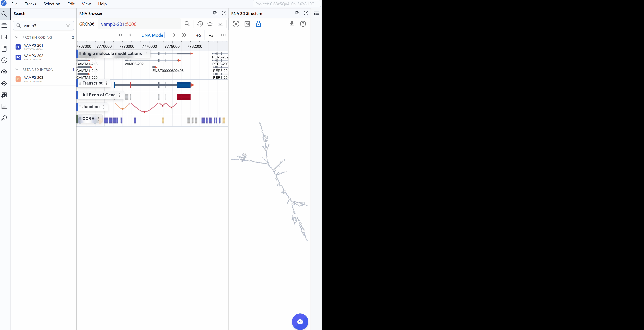Screen dimensions: 644x330
Task: Click the red exon block in All Exon track
Action: (x=183, y=97)
